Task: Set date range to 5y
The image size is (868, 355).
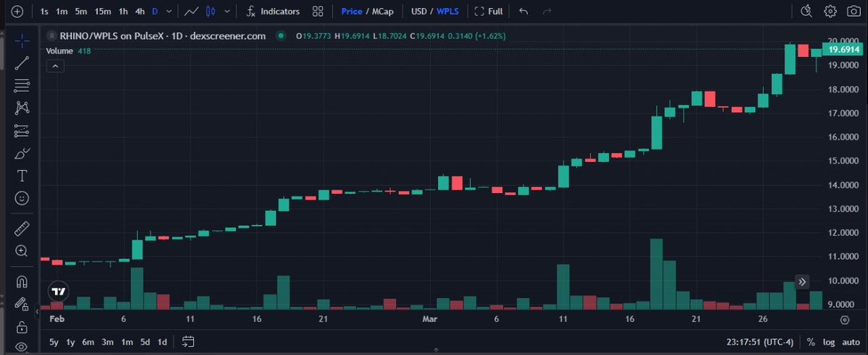Action: click(54, 342)
